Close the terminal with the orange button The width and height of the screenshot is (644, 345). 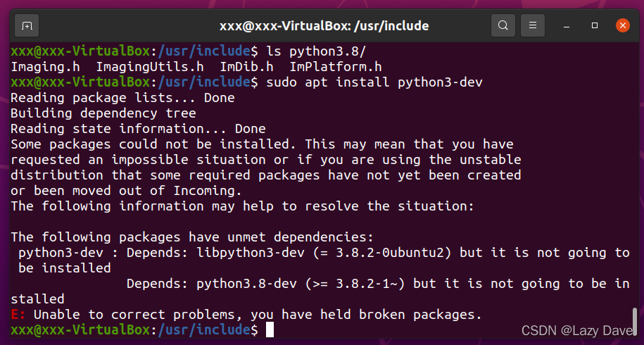point(623,25)
